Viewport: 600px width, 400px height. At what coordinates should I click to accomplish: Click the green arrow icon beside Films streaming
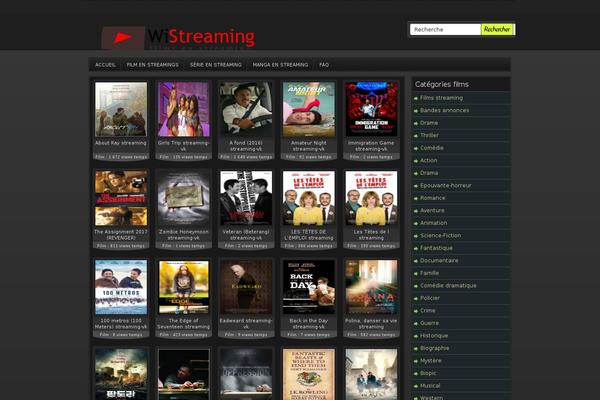pyautogui.click(x=416, y=98)
